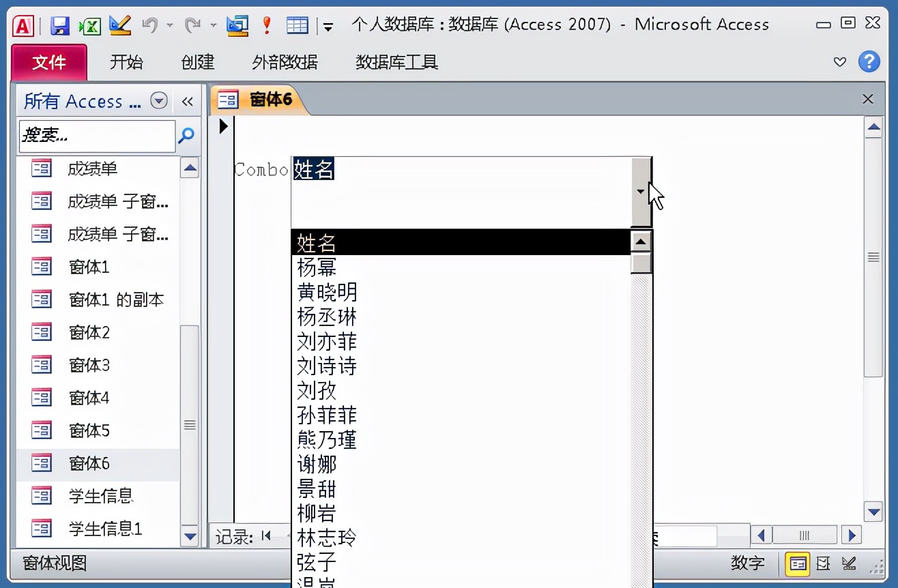898x588 pixels.
Task: Switch to Design View using the status bar icon
Action: [x=849, y=564]
